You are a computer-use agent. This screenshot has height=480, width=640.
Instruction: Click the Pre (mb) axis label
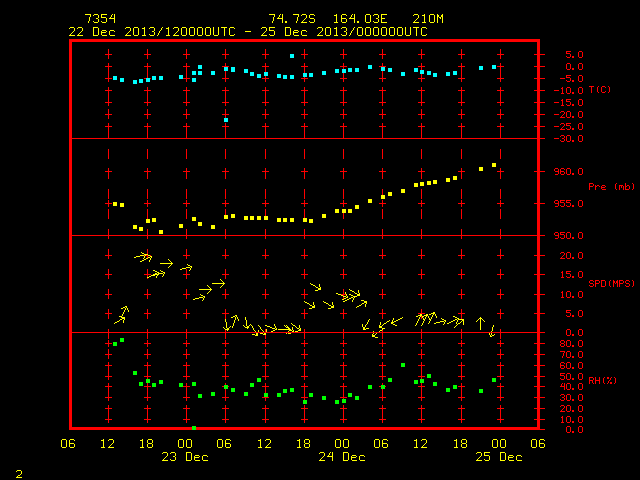click(611, 187)
